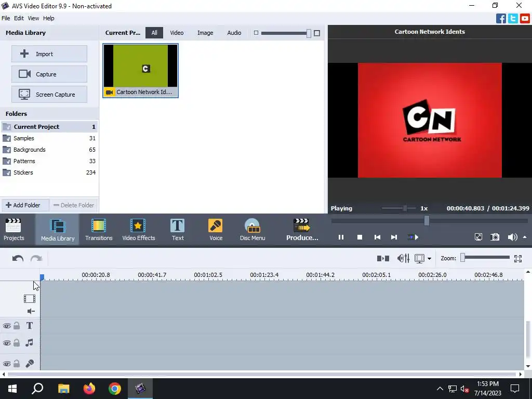Mute the preview speaker icon

pyautogui.click(x=512, y=237)
